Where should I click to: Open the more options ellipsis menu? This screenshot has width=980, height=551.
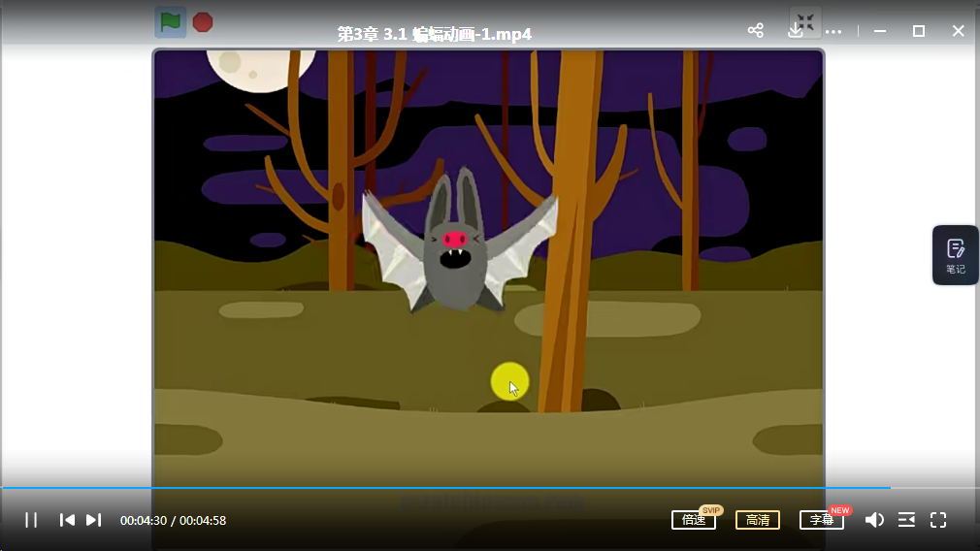point(833,31)
